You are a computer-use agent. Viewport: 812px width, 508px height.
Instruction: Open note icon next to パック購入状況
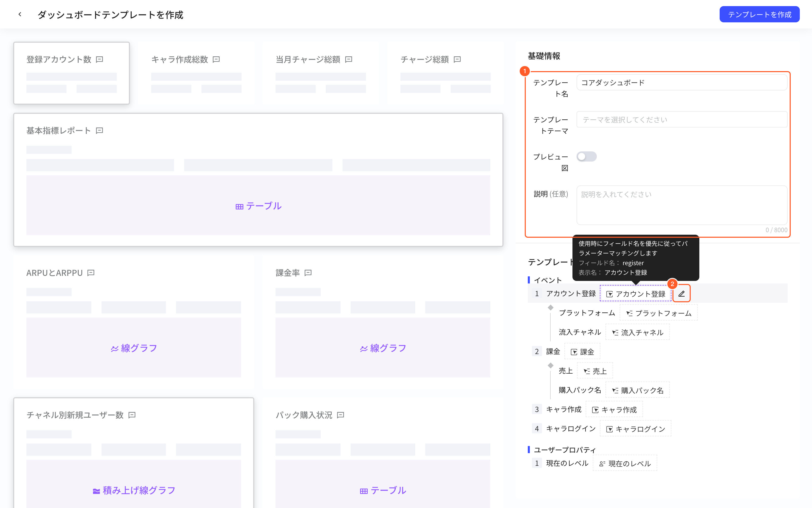click(x=341, y=415)
